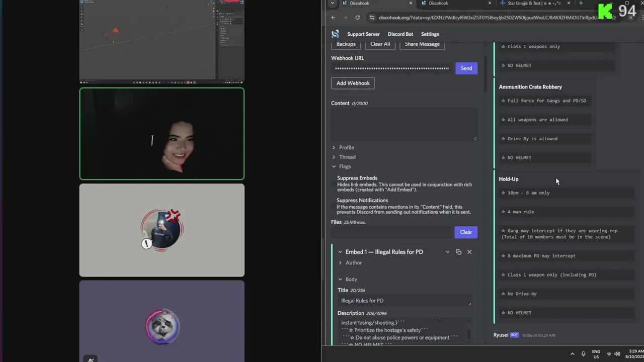Focus the Webhook URL field
This screenshot has height=362, width=644.
point(392,68)
